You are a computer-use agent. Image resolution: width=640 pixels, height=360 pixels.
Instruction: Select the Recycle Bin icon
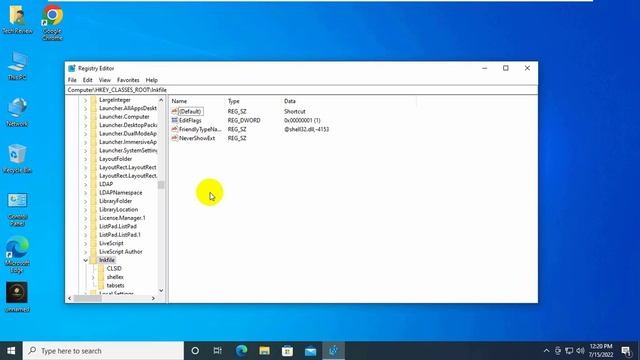[x=17, y=158]
